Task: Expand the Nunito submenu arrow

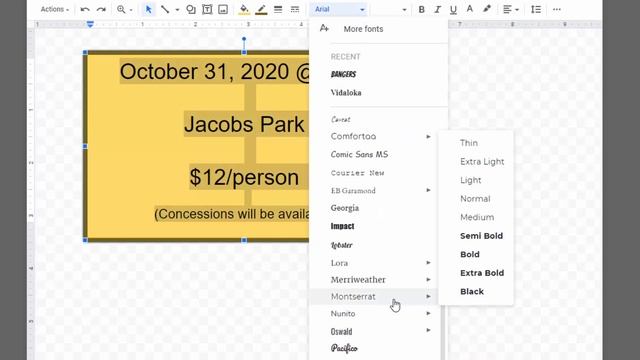Action: pyautogui.click(x=428, y=313)
